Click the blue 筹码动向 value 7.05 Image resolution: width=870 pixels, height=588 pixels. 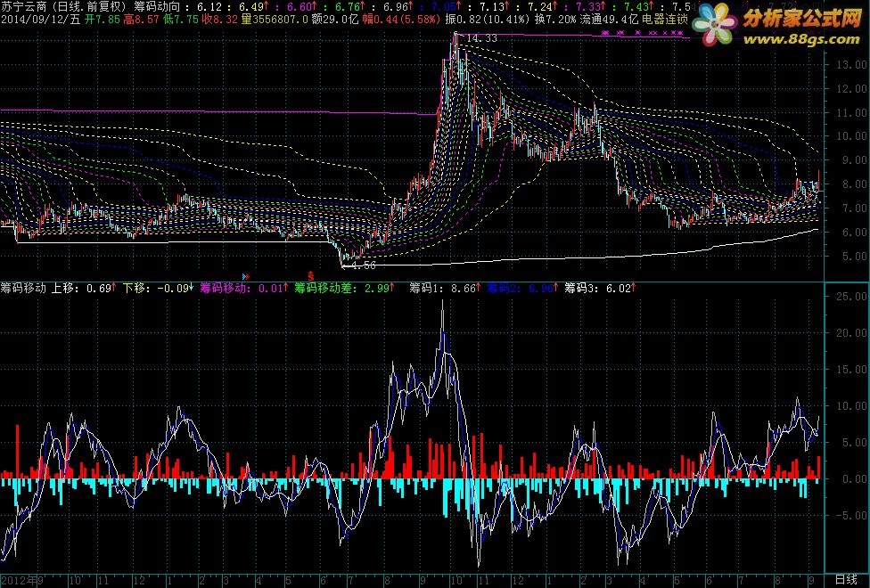[x=447, y=7]
